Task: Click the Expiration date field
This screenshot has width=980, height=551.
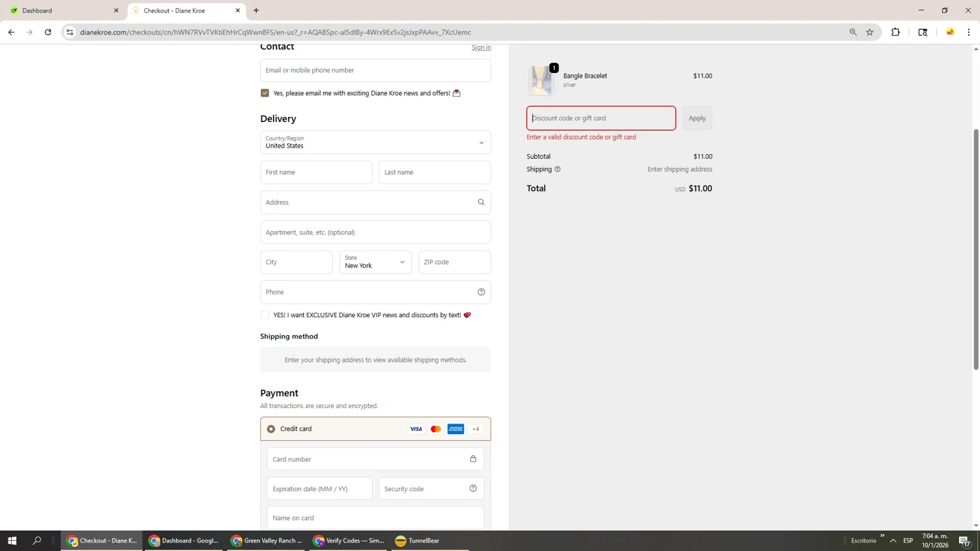Action: click(319, 488)
